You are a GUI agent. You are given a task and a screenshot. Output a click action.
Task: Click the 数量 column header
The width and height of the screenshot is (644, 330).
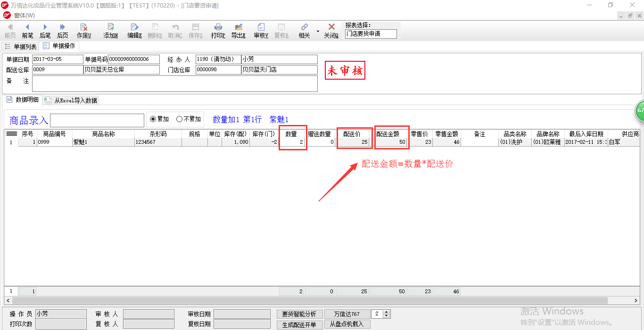291,134
